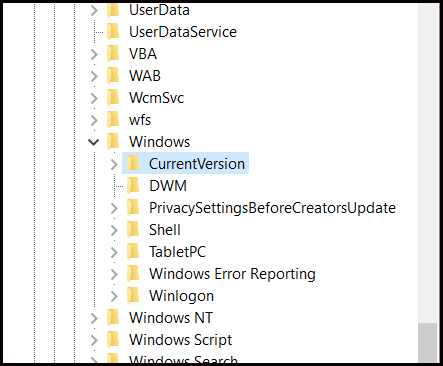Expand the CurrentVersion key
Image resolution: width=443 pixels, height=366 pixels.
pyautogui.click(x=114, y=164)
